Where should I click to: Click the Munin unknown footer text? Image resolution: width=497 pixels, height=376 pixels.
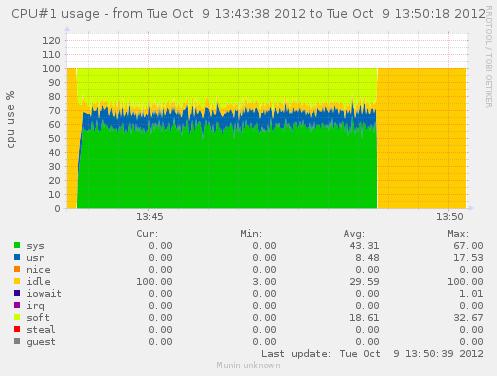tap(248, 365)
